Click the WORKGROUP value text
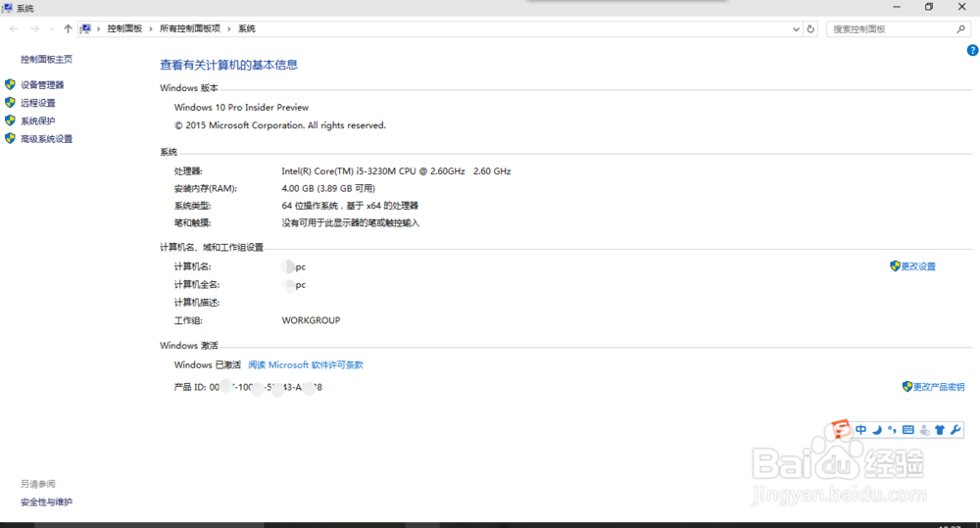This screenshot has height=528, width=980. [x=311, y=320]
